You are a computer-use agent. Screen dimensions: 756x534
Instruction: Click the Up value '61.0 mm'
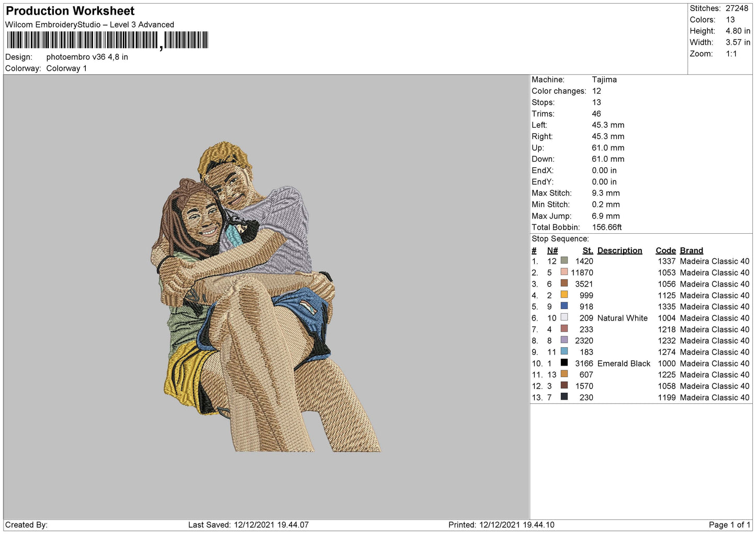point(608,147)
